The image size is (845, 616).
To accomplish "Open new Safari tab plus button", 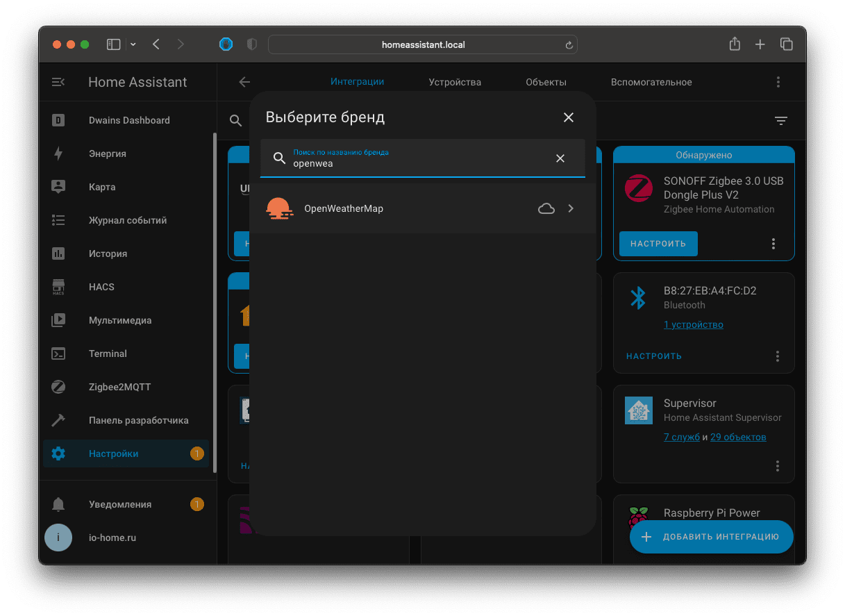I will click(760, 44).
